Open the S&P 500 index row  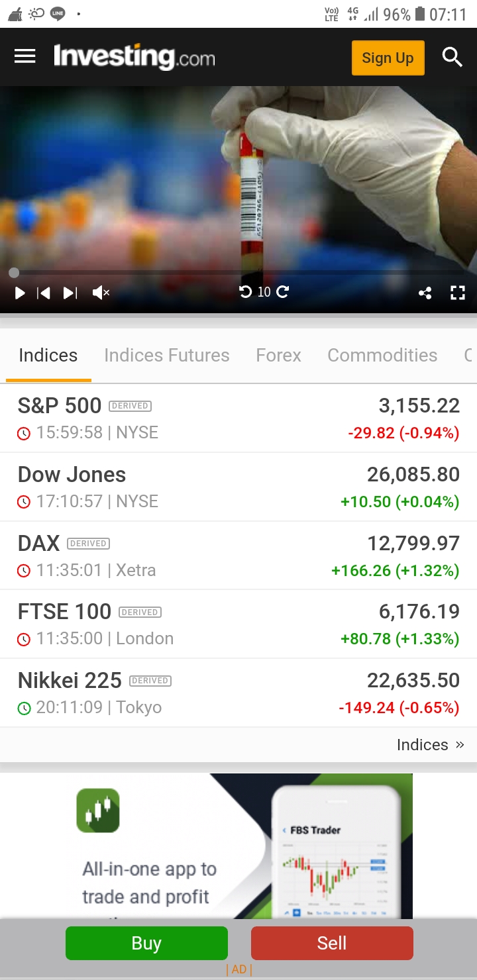tap(238, 418)
